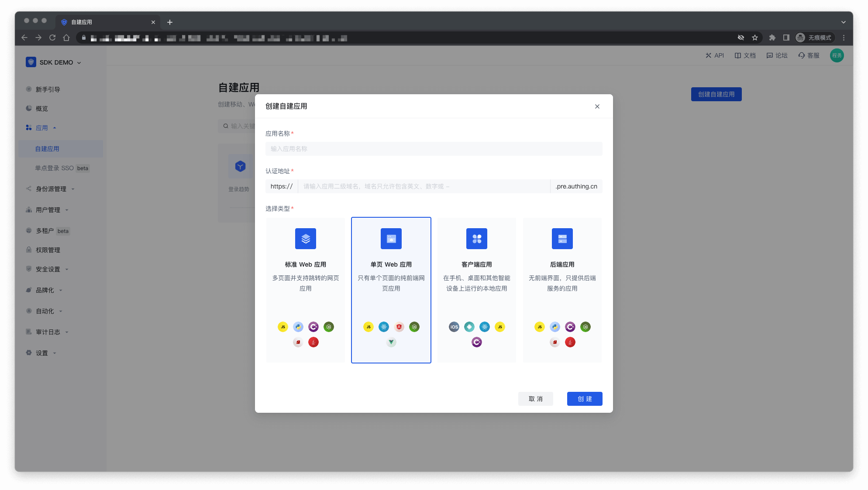Click the 单页 Web 应用 window icon

pos(391,239)
